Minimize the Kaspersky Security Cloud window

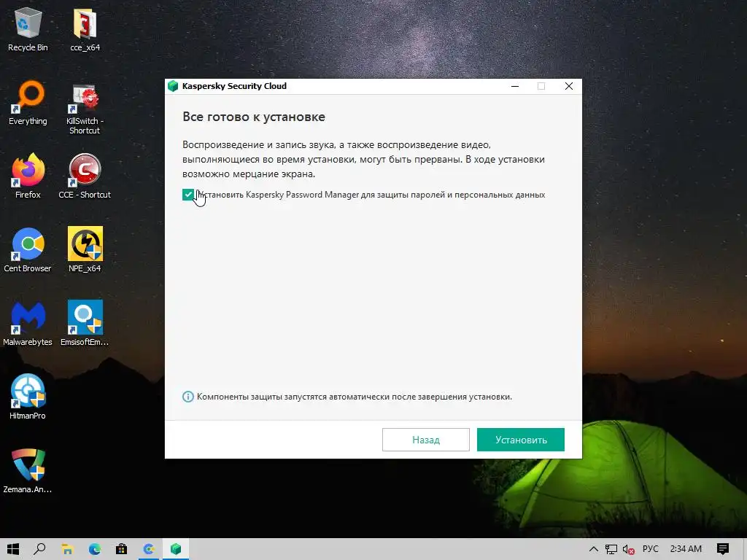point(515,86)
